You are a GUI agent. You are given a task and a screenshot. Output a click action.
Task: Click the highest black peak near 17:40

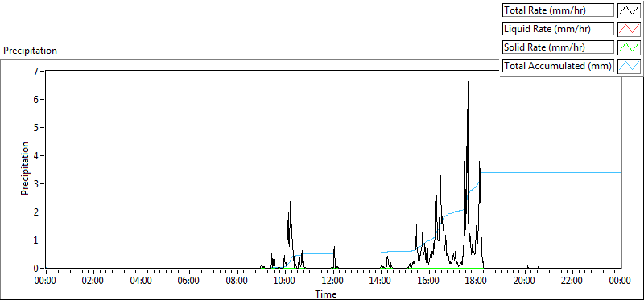(468, 82)
